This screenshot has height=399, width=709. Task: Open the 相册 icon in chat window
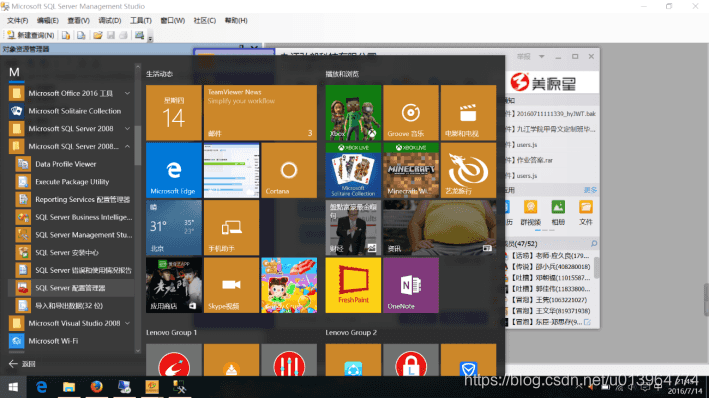558,213
